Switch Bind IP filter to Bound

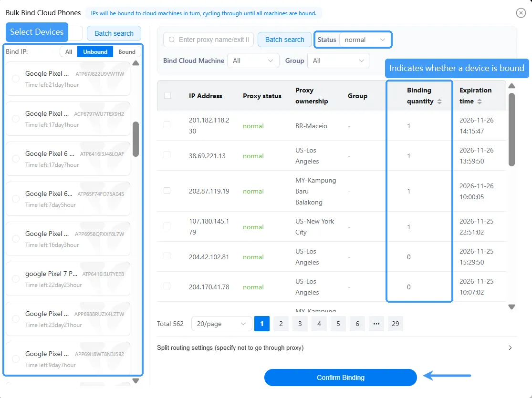click(127, 52)
